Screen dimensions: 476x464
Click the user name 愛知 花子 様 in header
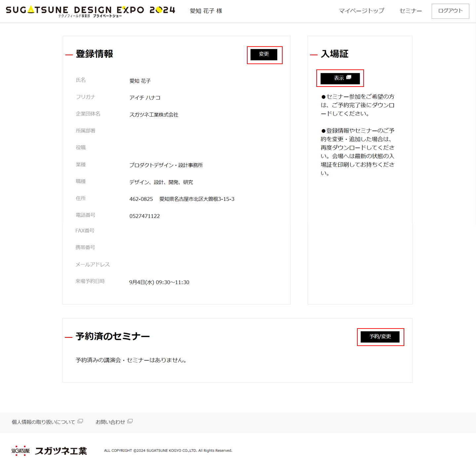(206, 11)
